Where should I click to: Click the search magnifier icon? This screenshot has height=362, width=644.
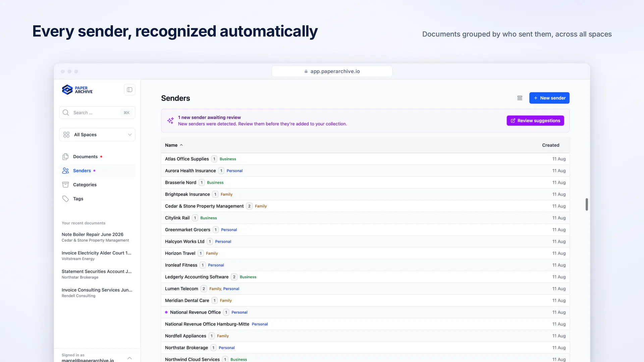66,113
